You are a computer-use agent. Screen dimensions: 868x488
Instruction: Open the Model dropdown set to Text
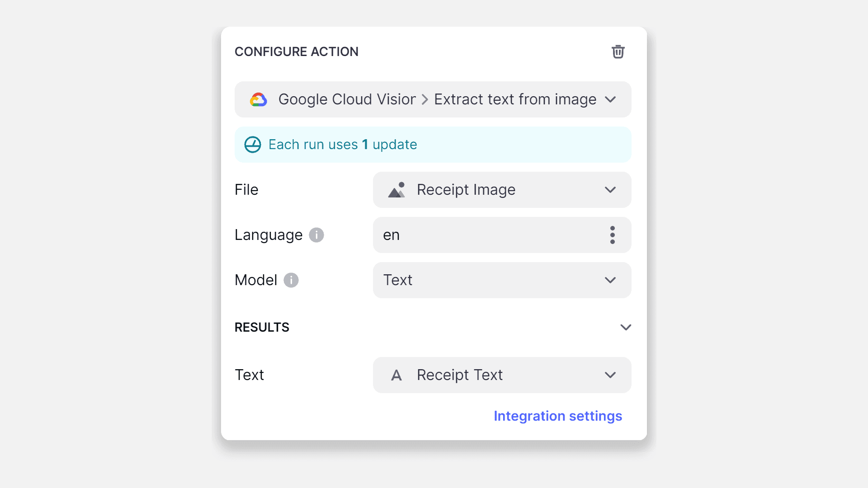click(502, 280)
